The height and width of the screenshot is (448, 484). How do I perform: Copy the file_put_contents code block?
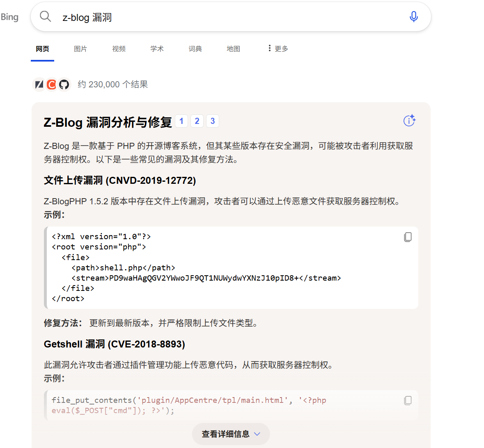tap(408, 400)
